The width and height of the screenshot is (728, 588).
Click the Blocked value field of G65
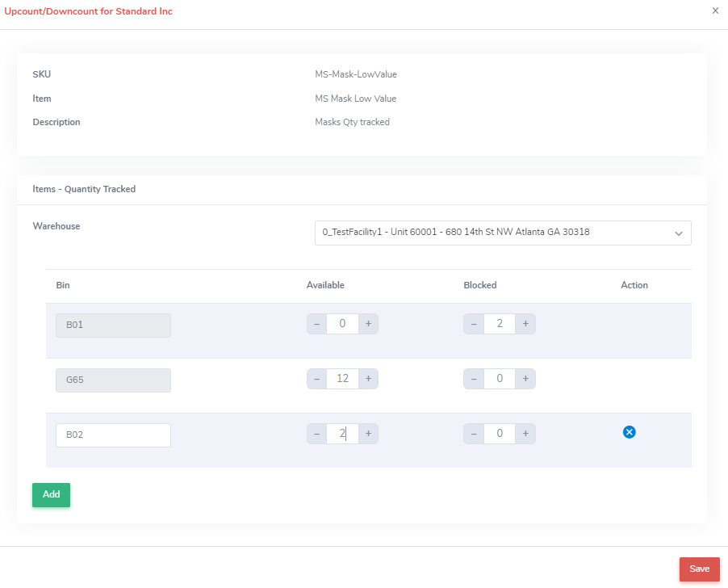coord(499,378)
